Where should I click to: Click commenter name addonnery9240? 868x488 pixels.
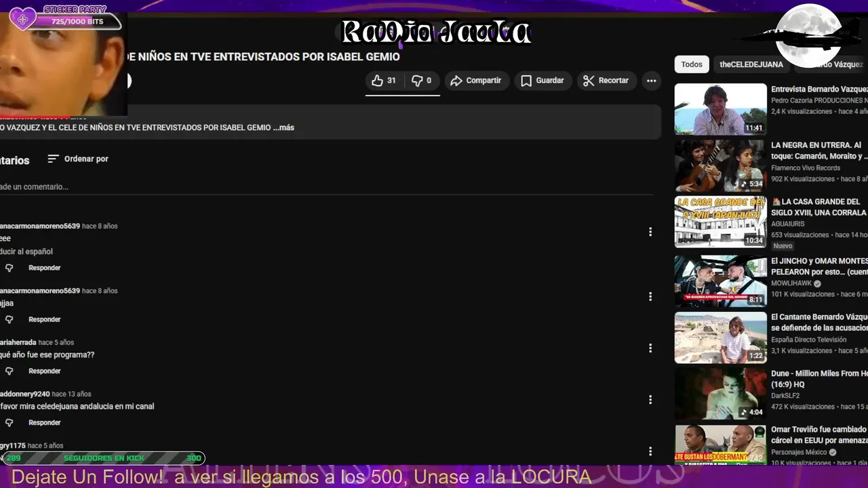[24, 394]
